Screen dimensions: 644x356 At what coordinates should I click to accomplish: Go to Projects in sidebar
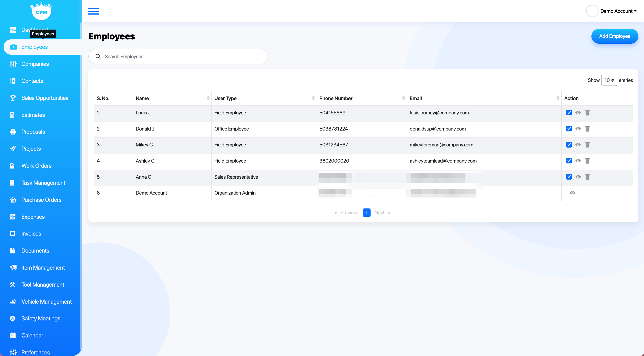[x=31, y=149]
